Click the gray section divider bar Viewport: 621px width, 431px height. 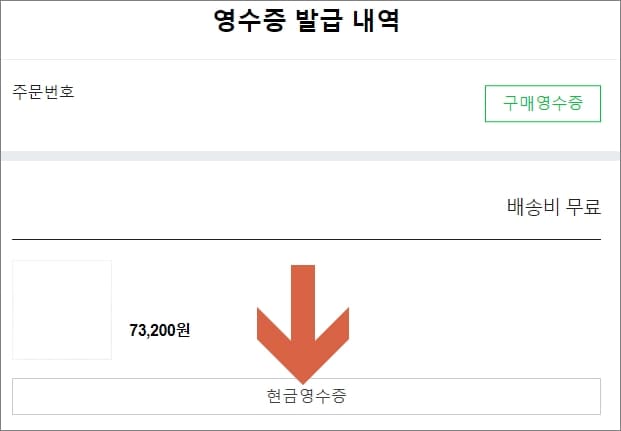pyautogui.click(x=310, y=156)
